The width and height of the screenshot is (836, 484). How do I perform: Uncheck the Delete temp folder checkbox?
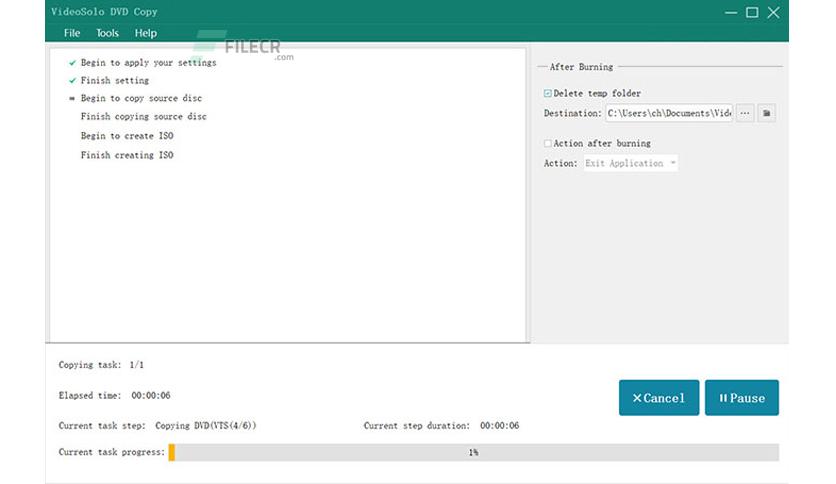click(x=548, y=93)
